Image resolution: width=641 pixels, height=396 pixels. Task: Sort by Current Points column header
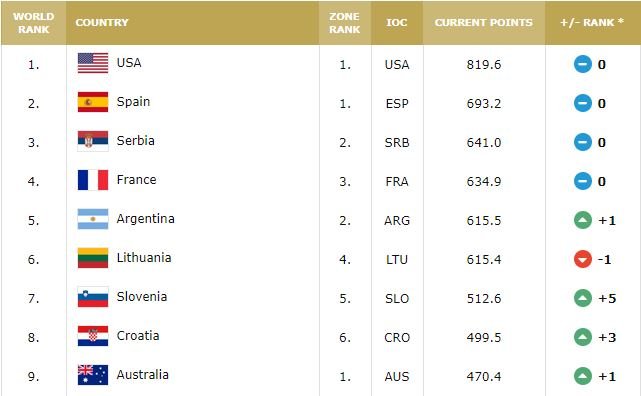[x=484, y=23]
